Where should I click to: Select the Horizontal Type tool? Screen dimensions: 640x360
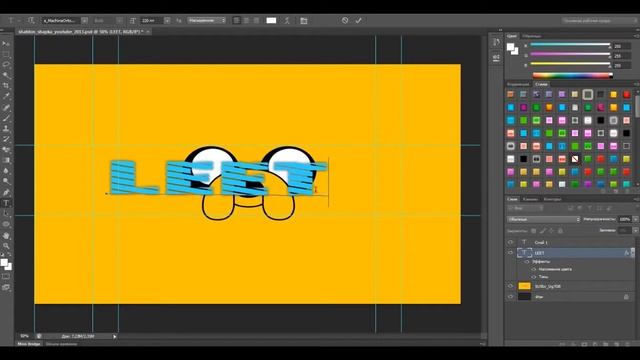[x=6, y=203]
